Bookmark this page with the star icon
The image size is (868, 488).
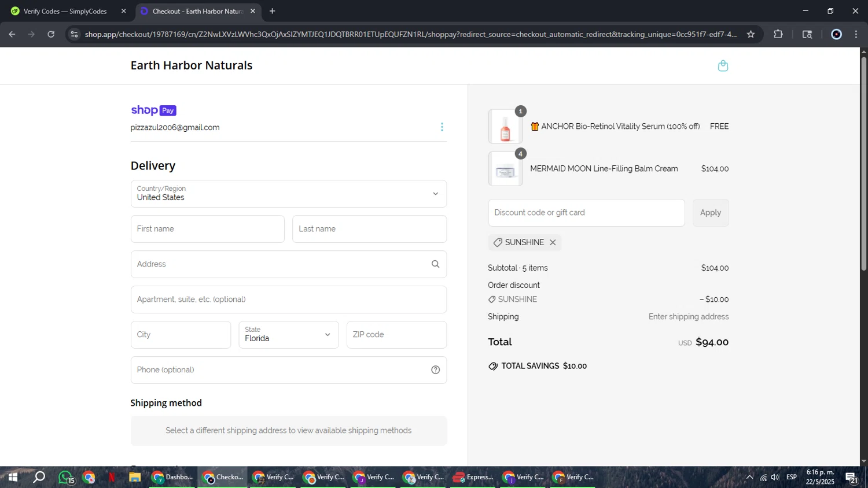coord(751,34)
